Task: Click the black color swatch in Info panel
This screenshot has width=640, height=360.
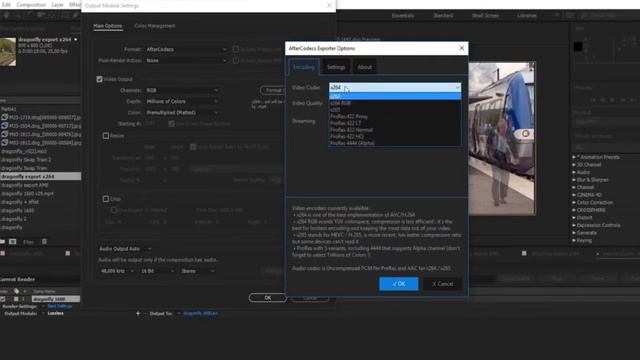Action: click(x=578, y=47)
